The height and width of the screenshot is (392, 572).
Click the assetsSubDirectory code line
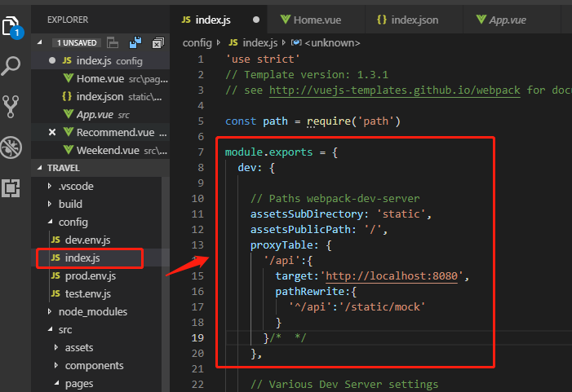coord(341,214)
